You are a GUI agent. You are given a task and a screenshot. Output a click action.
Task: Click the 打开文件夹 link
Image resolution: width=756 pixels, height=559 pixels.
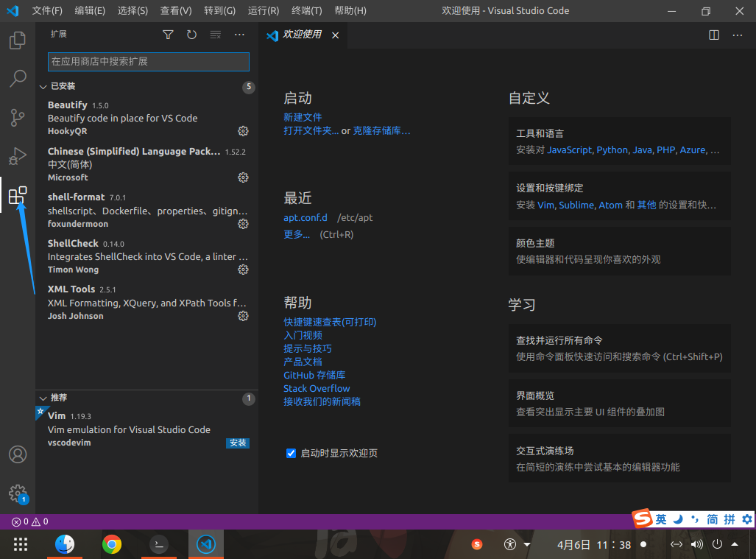(311, 130)
